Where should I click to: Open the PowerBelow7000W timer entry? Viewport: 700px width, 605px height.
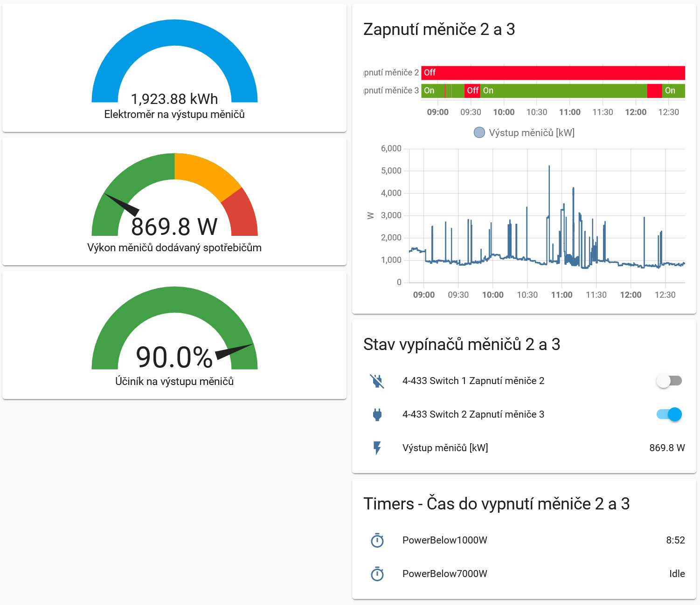pos(444,574)
